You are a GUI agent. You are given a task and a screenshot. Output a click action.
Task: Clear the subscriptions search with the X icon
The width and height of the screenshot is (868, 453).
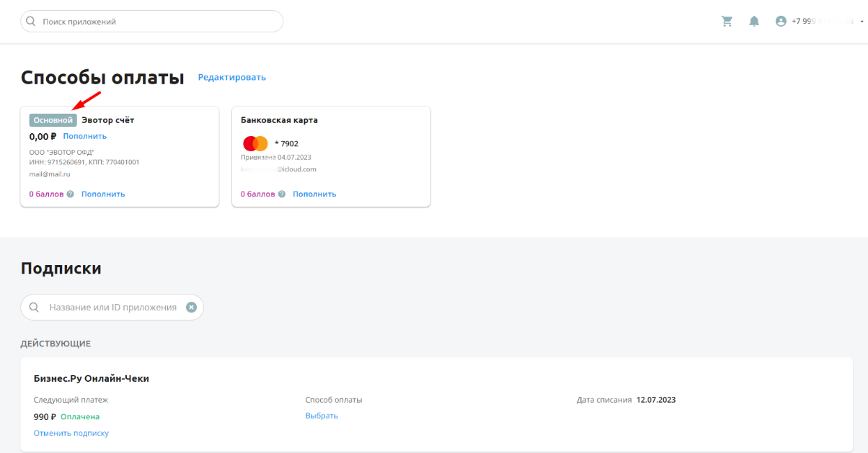tap(191, 307)
